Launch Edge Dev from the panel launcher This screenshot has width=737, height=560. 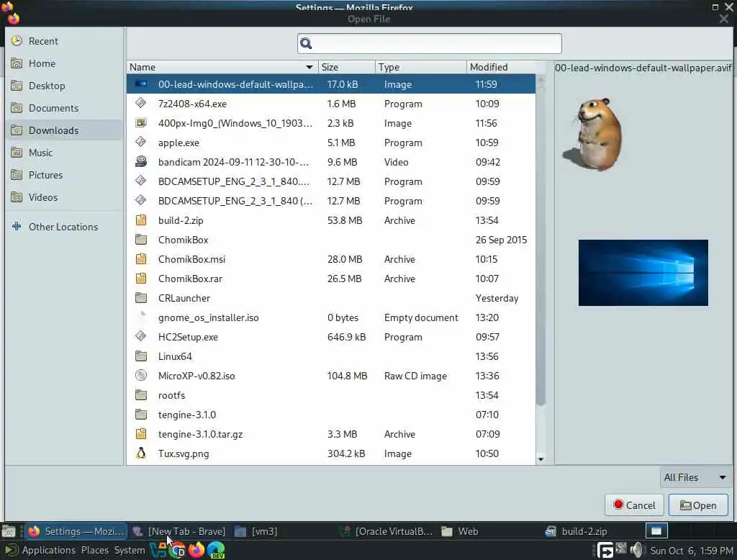pyautogui.click(x=216, y=550)
